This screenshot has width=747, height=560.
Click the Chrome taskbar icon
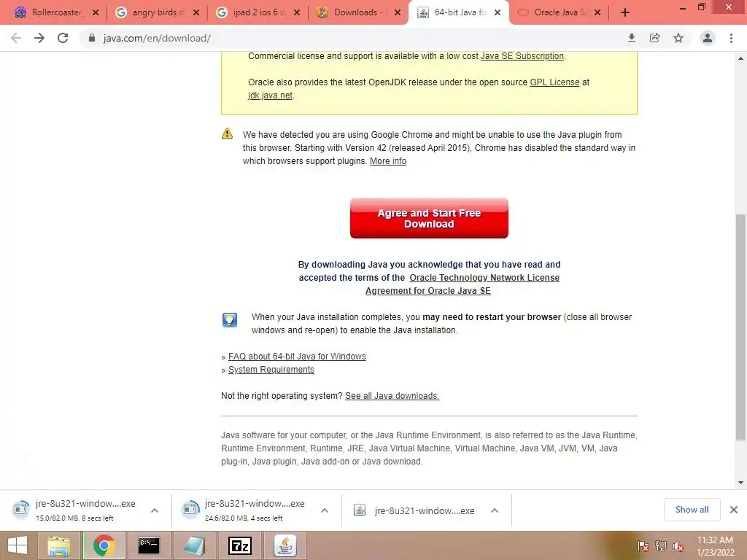104,545
